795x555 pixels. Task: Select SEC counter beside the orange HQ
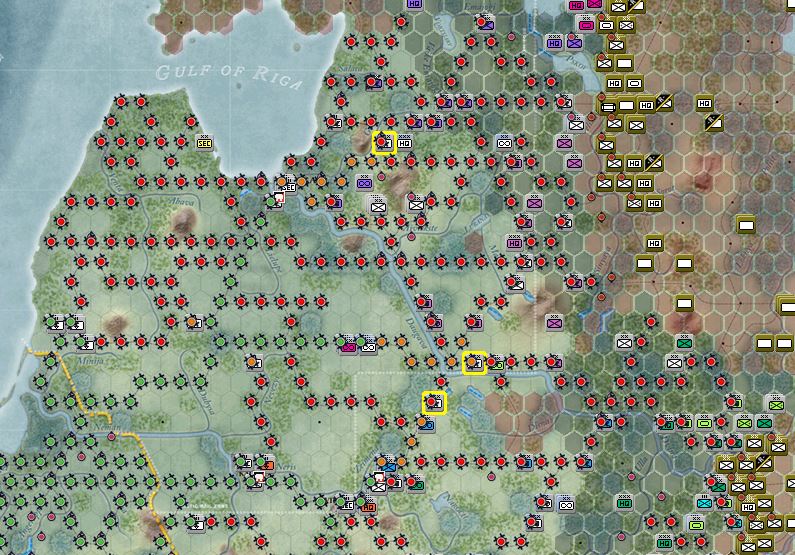[x=347, y=505]
